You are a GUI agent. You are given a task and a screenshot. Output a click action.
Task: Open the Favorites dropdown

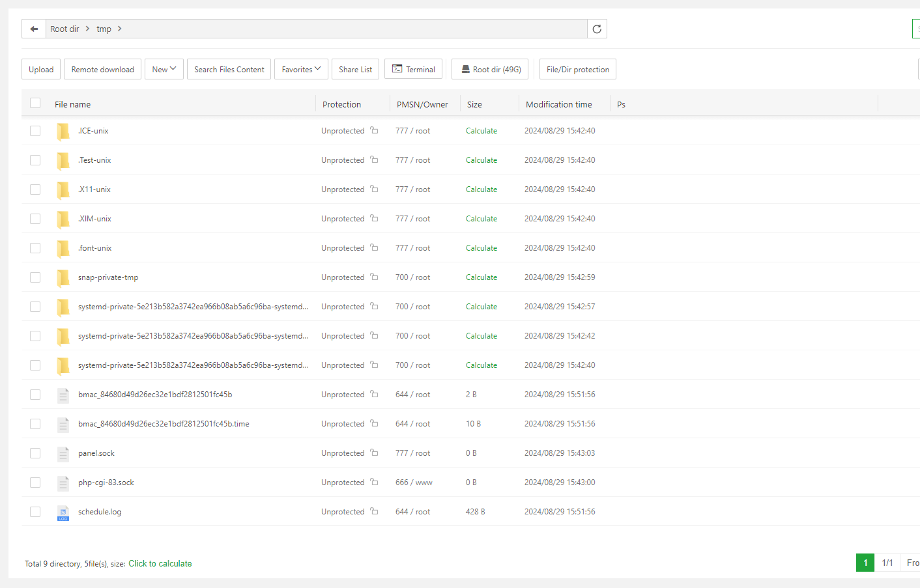pos(301,69)
